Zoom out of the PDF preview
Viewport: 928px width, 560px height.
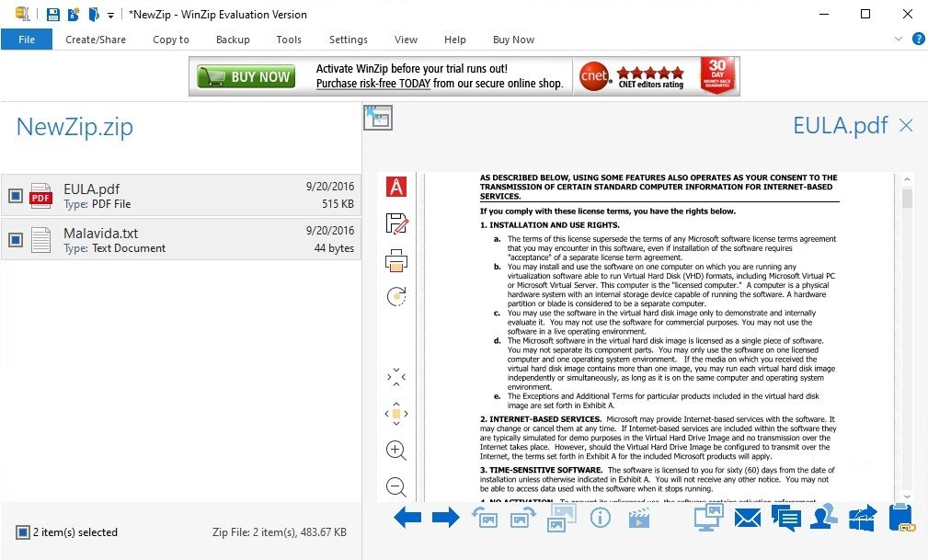pos(396,487)
